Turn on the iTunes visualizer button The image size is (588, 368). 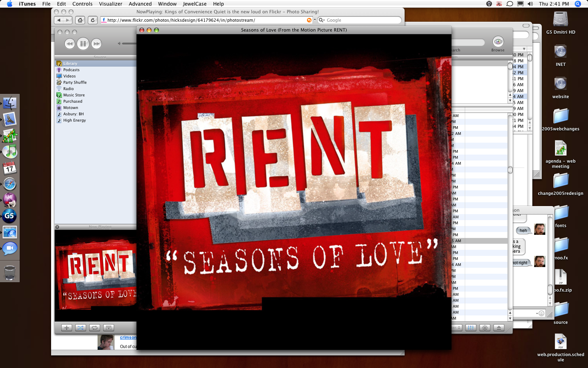tap(485, 328)
